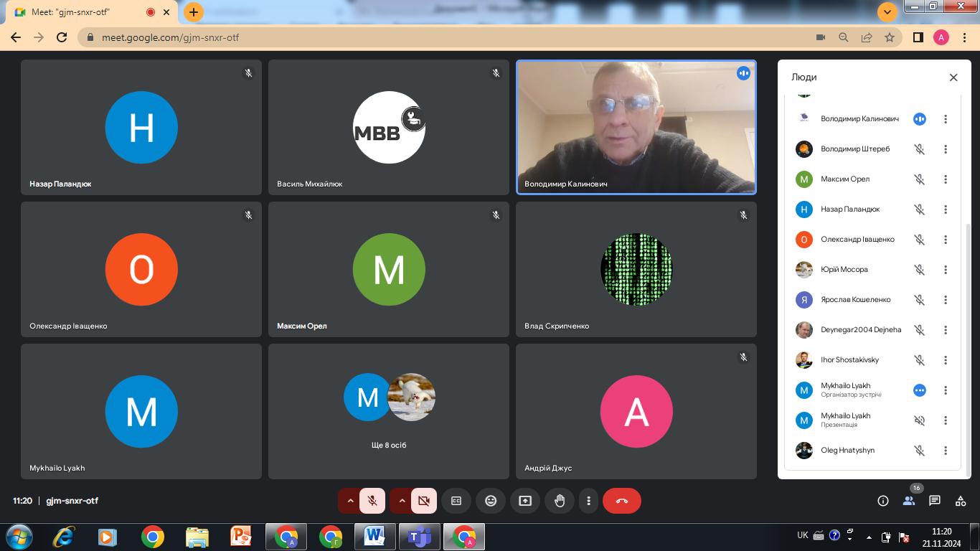
Task: Click the raise hand icon
Action: (x=560, y=501)
